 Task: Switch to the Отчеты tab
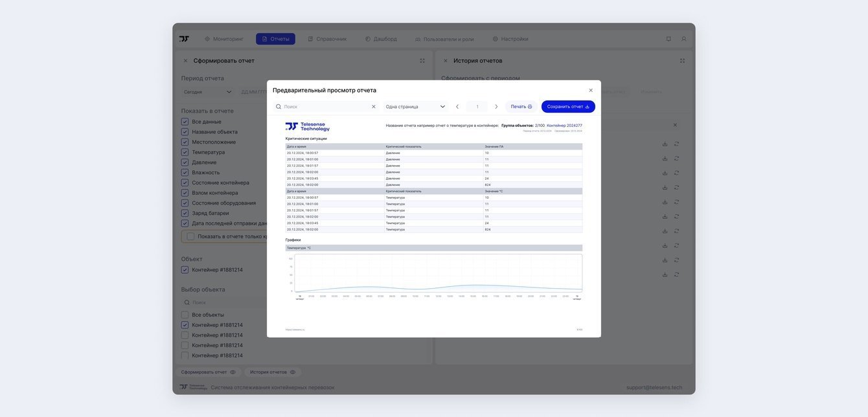coord(275,39)
